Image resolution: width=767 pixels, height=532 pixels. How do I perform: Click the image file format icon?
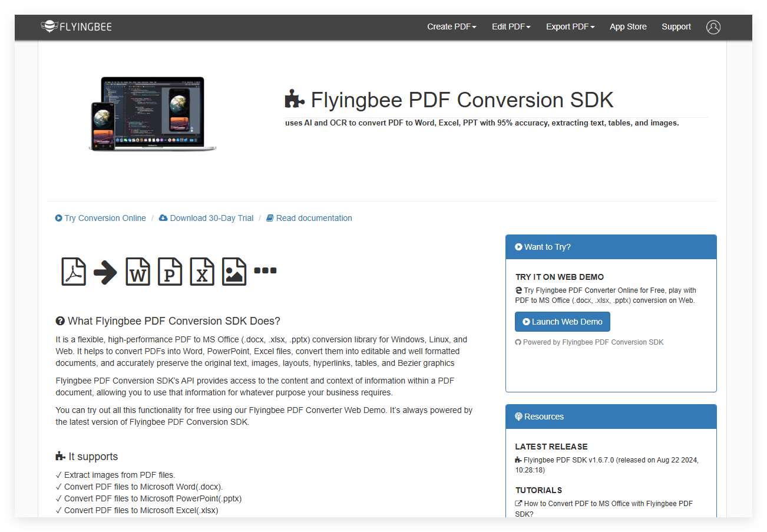tap(234, 272)
